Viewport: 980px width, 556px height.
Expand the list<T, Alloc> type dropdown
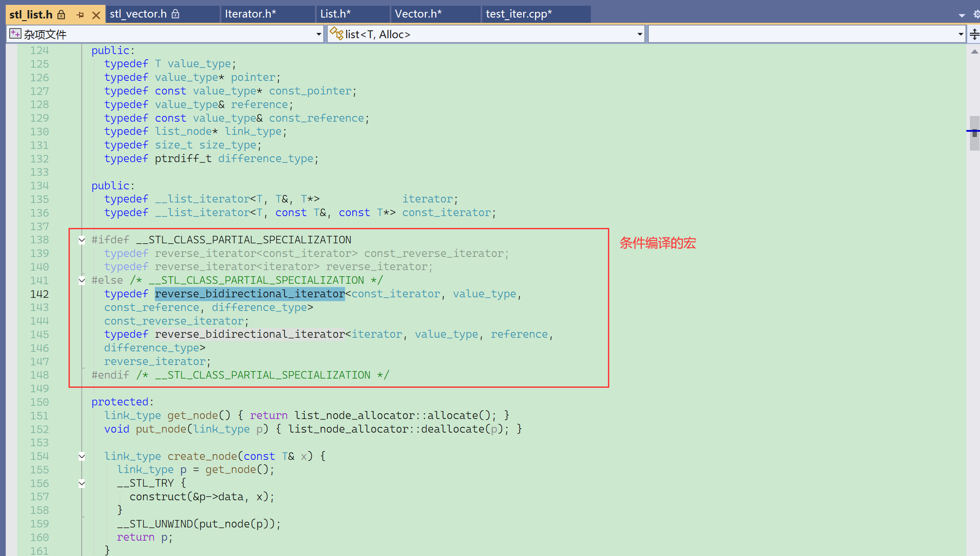pos(640,34)
